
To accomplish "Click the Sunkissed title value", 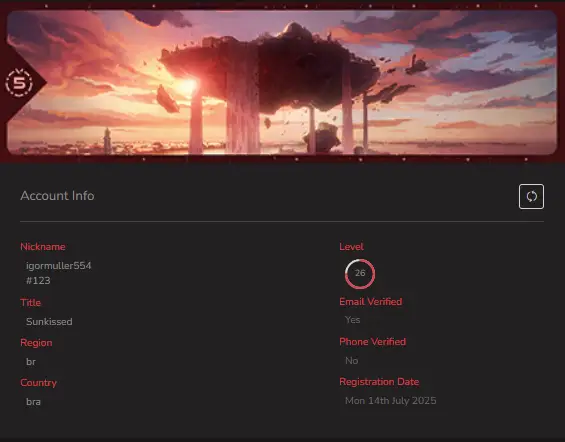I will 49,322.
